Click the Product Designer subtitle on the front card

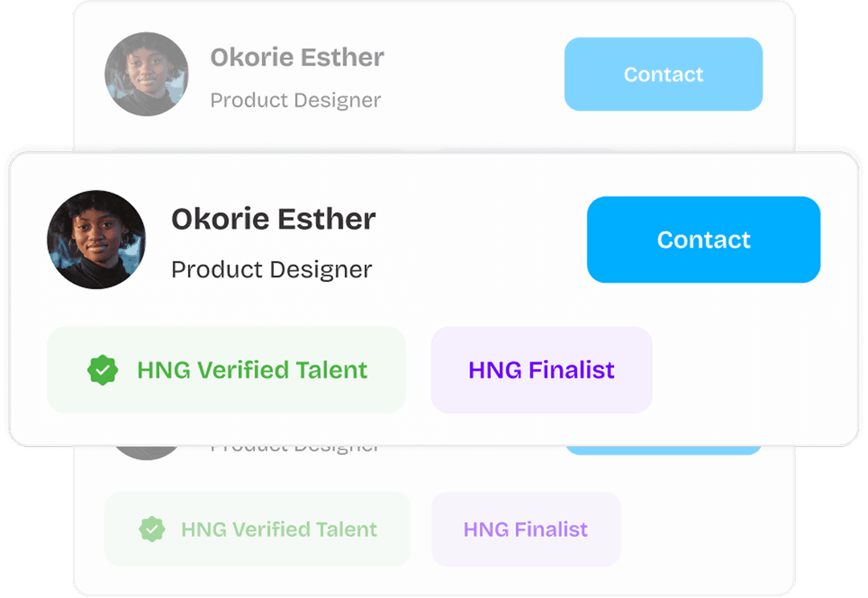coord(272,269)
